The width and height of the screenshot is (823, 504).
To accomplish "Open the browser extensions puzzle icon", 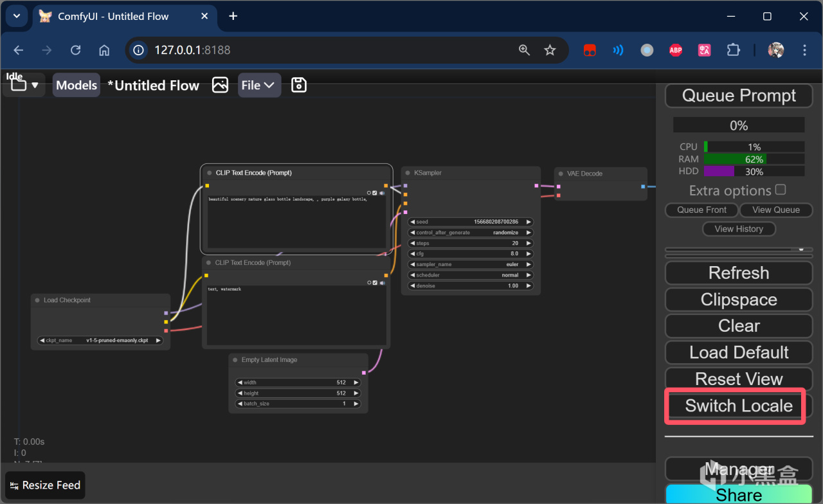I will 733,50.
